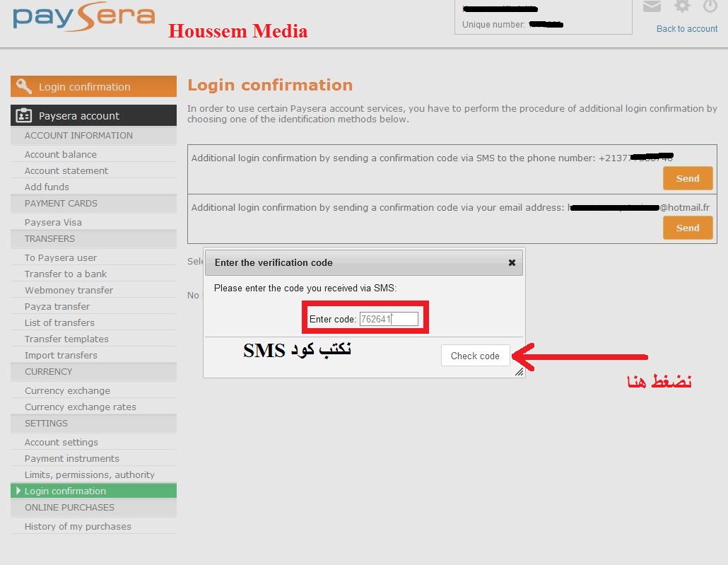
Task: Open Transfer templates
Action: pos(66,339)
